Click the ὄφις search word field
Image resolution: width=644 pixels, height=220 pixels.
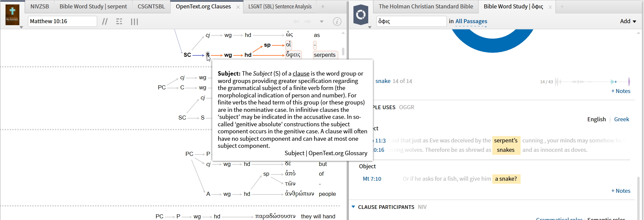click(411, 21)
